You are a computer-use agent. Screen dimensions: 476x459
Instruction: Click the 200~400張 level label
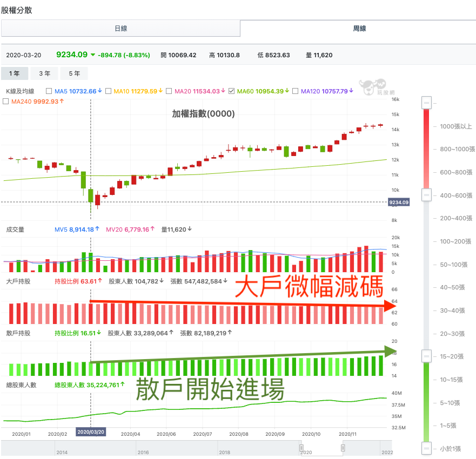click(456, 218)
